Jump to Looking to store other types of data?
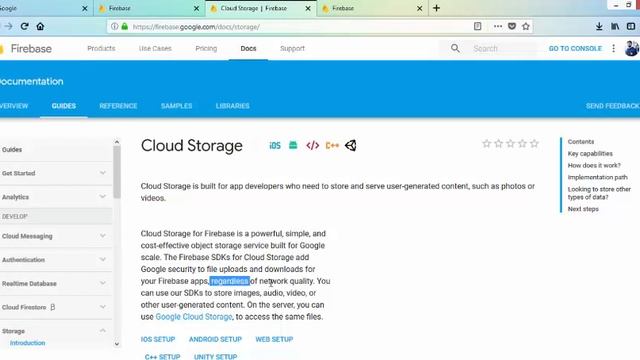The width and height of the screenshot is (640, 360). 599,193
